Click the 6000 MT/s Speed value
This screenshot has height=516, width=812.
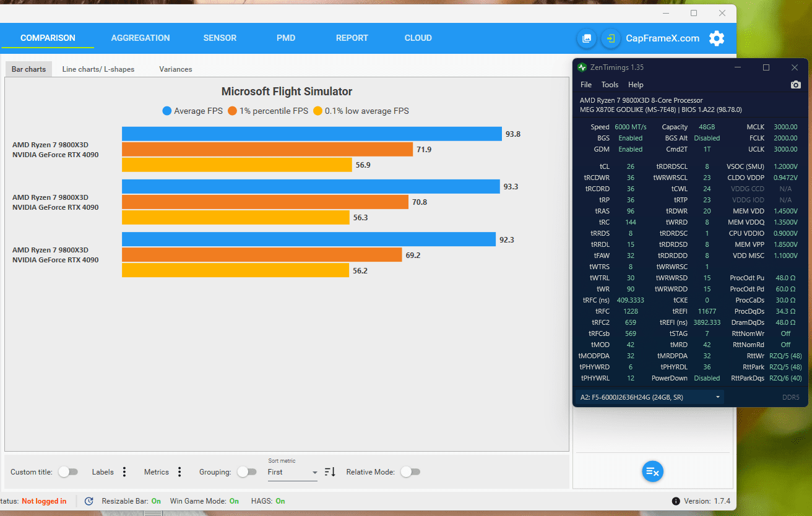(630, 127)
